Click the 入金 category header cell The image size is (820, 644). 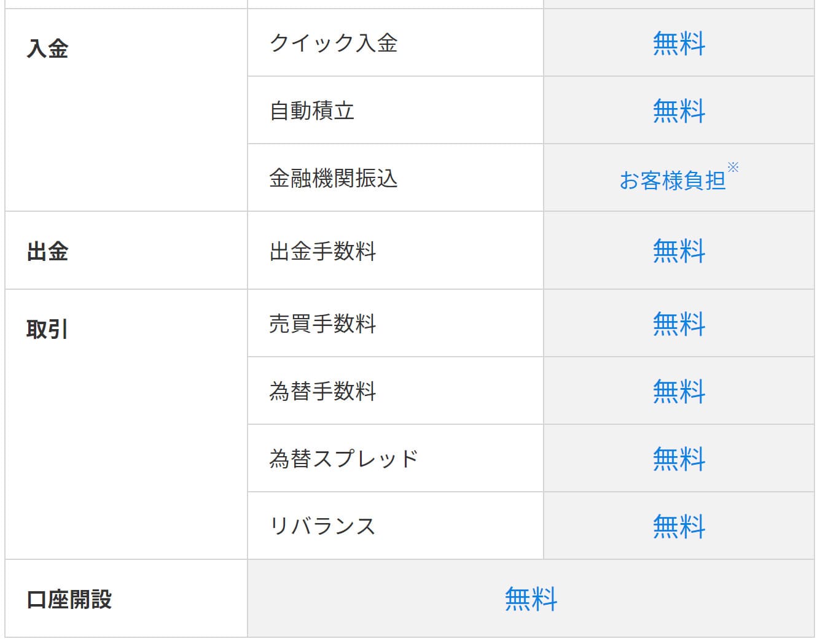coord(126,110)
